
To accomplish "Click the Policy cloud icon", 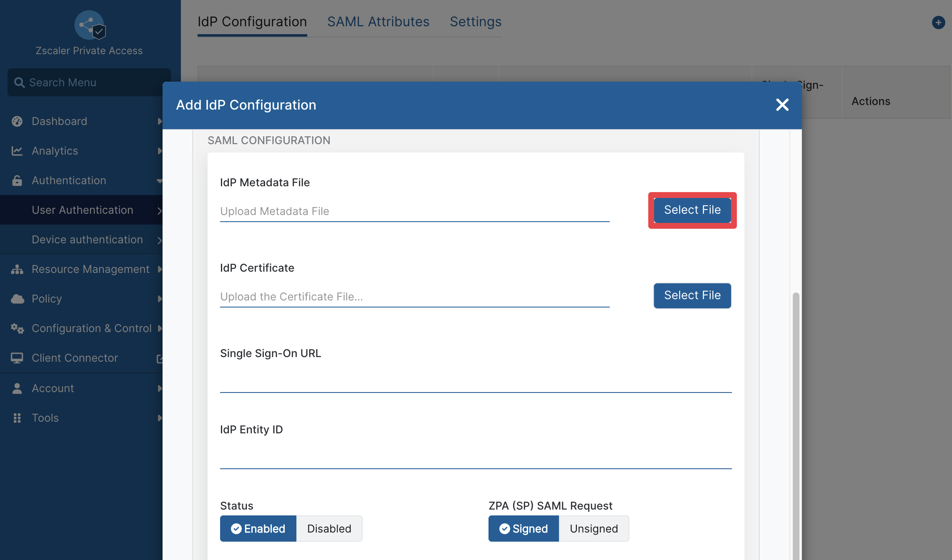I will pyautogui.click(x=17, y=299).
